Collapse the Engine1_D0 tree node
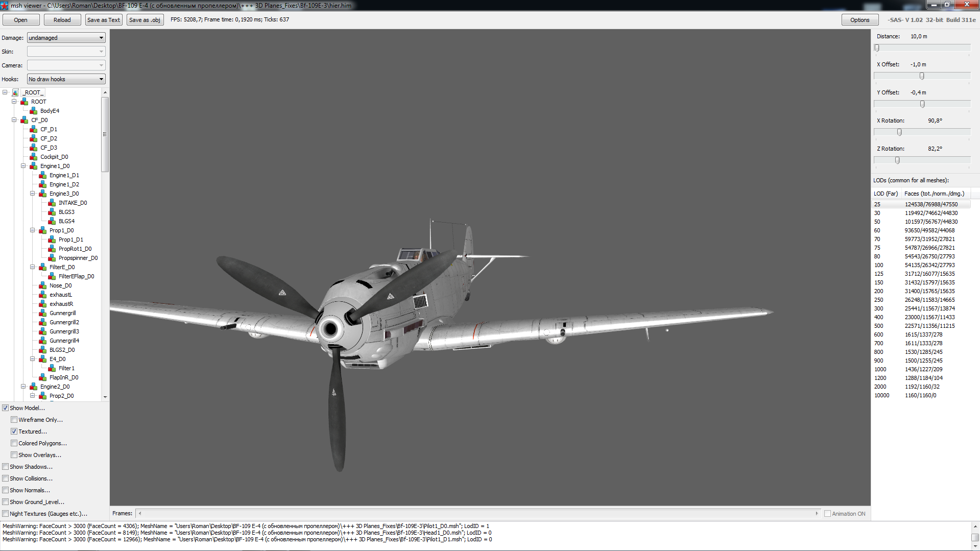980x551 pixels. tap(23, 166)
